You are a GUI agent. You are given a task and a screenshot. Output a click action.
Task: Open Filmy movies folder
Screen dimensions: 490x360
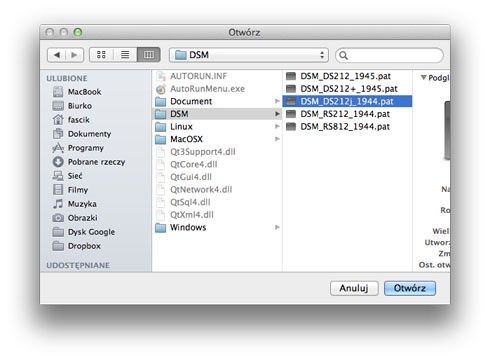(x=70, y=190)
